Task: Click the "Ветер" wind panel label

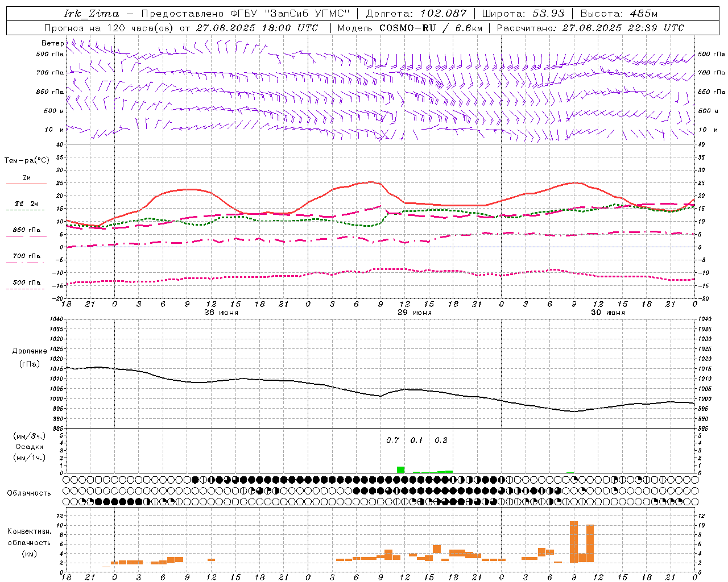Action: pos(52,43)
